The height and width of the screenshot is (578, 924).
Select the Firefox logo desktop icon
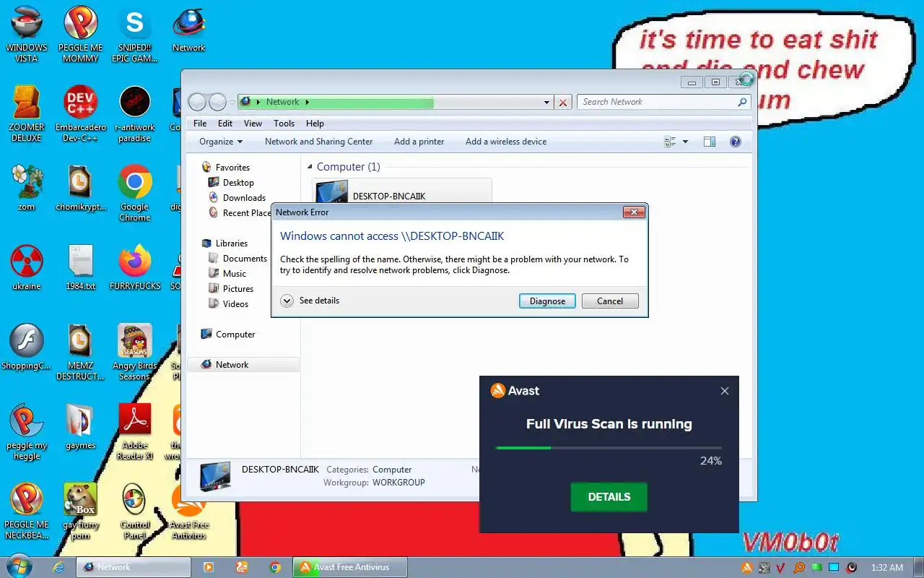(135, 267)
